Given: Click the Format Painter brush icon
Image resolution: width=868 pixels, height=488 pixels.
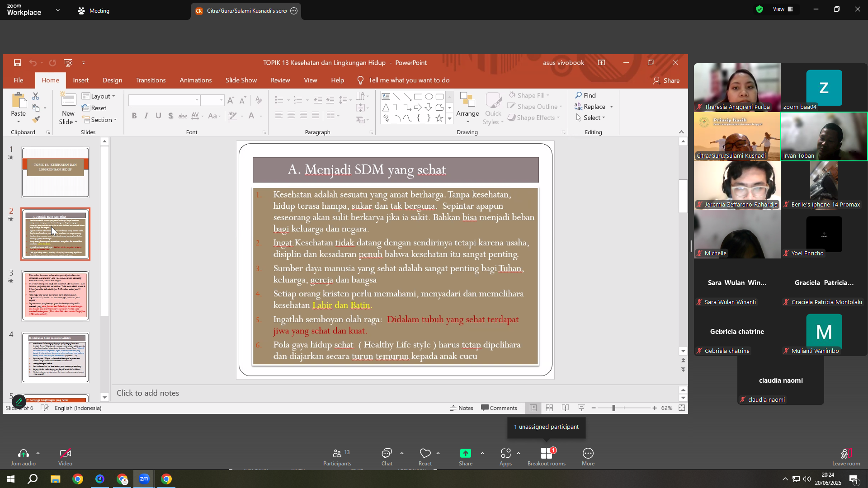Looking at the screenshot, I should coord(36,120).
